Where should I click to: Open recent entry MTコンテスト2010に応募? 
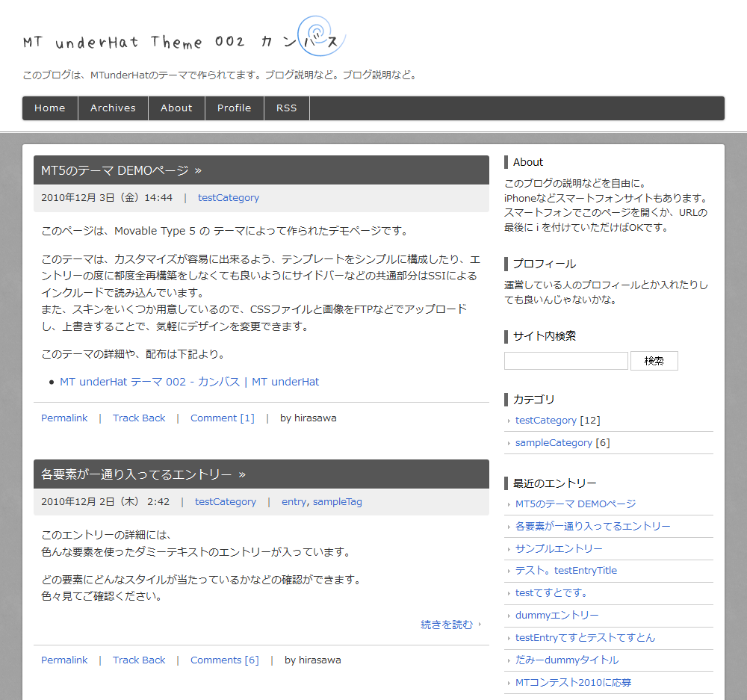coord(573,682)
